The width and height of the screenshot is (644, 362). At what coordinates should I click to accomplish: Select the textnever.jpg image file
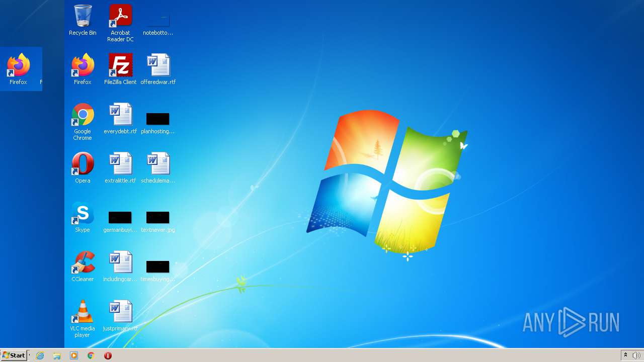[x=158, y=221]
